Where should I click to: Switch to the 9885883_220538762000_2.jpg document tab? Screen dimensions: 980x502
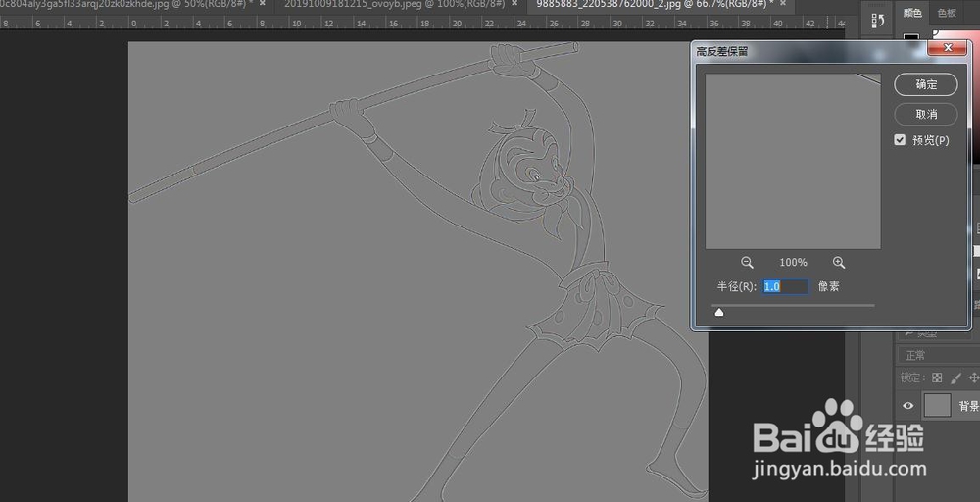[x=655, y=3]
